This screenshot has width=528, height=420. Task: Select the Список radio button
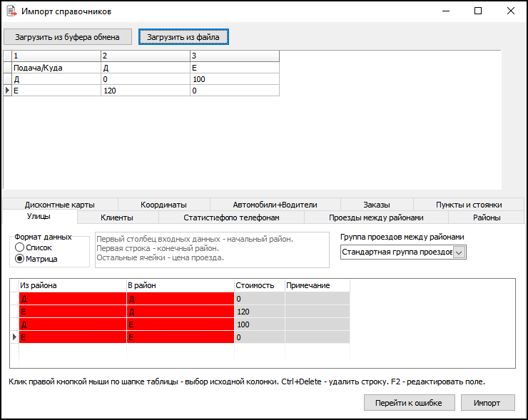(20, 247)
